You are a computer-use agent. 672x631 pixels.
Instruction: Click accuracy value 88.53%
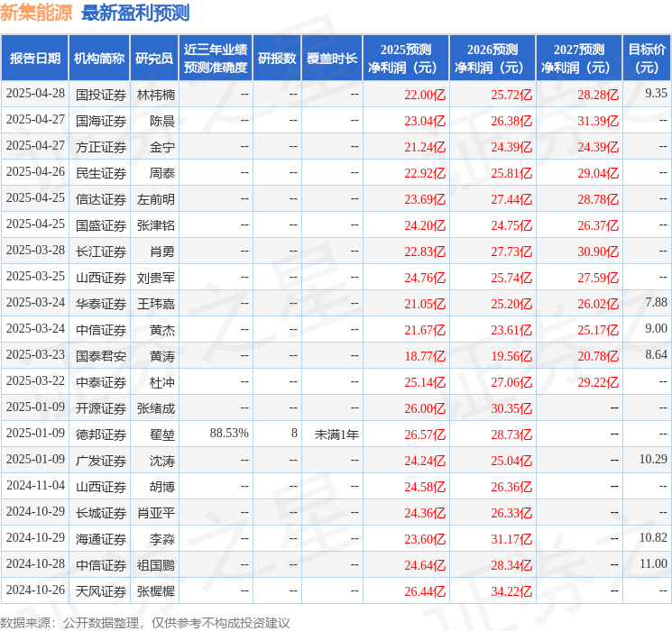click(229, 433)
